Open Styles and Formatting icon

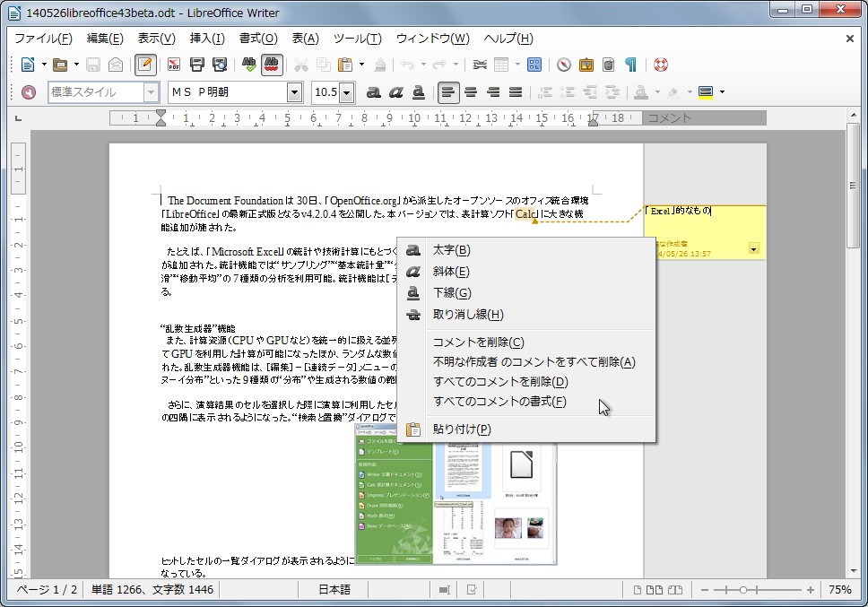click(28, 91)
